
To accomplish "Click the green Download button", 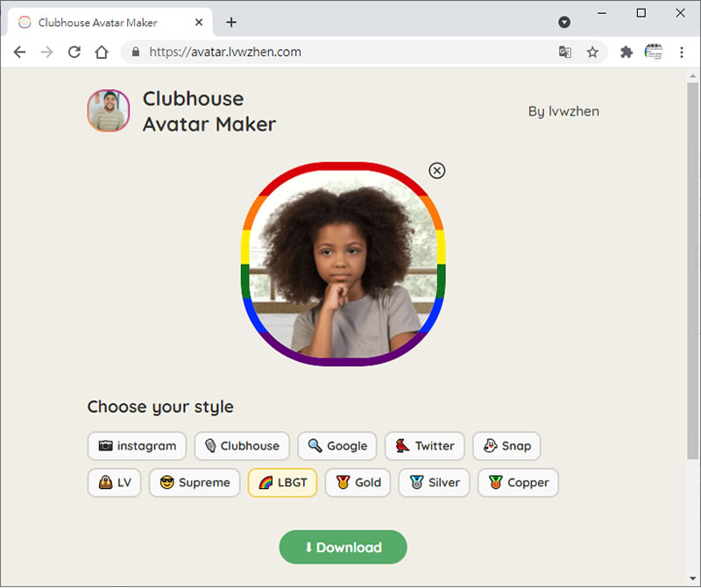I will (343, 548).
